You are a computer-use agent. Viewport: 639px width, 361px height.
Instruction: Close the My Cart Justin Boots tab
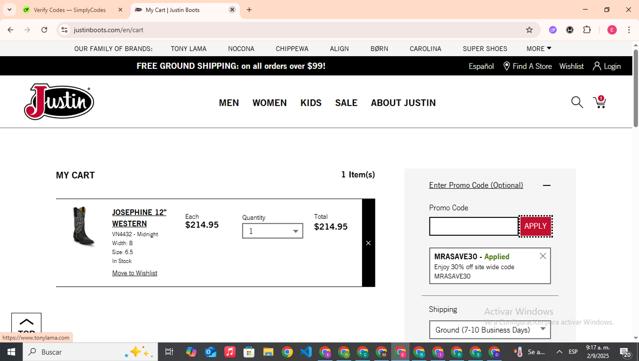(x=232, y=10)
